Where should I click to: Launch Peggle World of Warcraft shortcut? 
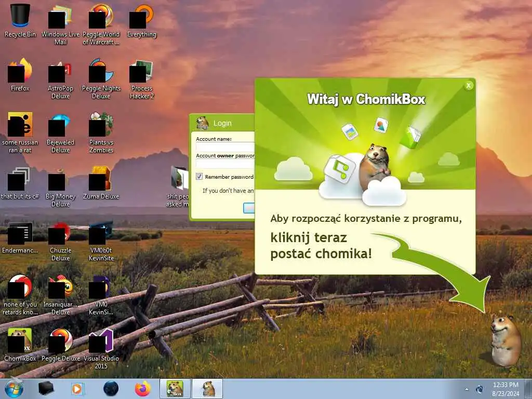coord(101,24)
